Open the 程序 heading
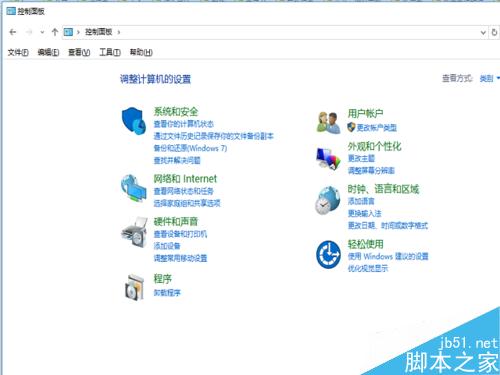This screenshot has width=500, height=375. click(162, 279)
